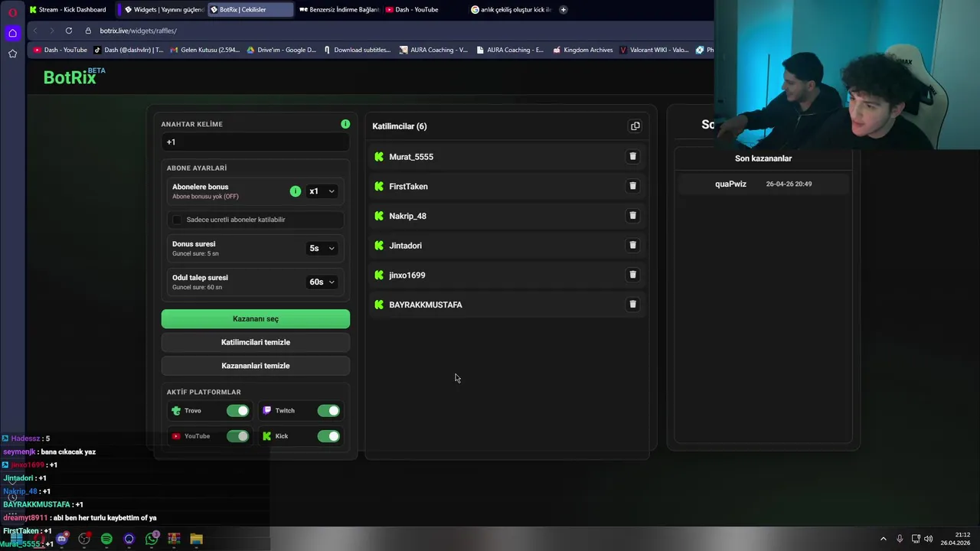Remove jinxo1699 with trash icon
The image size is (980, 551).
click(632, 275)
